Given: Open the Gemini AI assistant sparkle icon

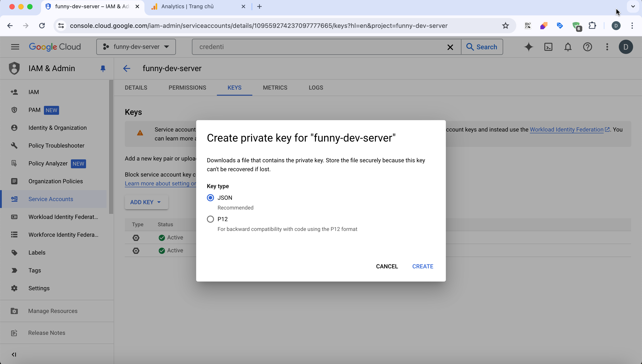Looking at the screenshot, I should [x=529, y=47].
